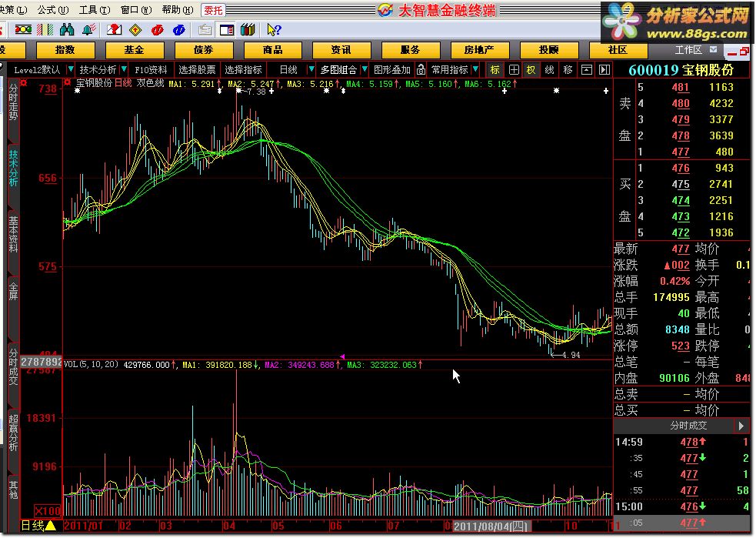Switch to the 服务 tab
Viewport: 756px width, 538px height.
(411, 50)
